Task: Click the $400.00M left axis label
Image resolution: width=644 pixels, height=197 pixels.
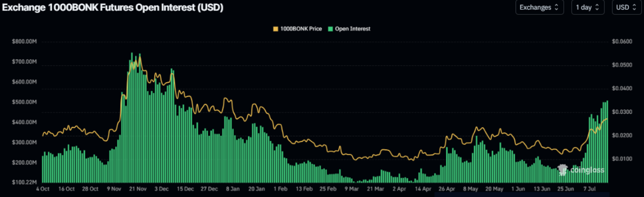Action: click(24, 122)
